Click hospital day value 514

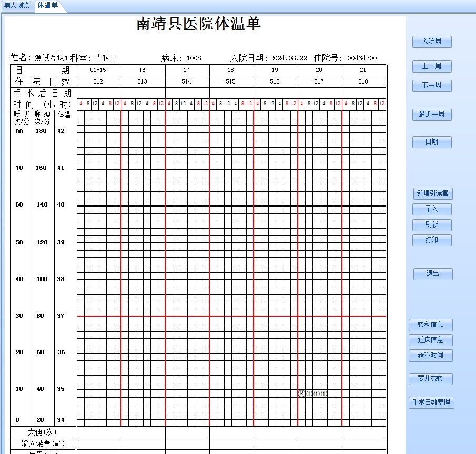187,81
